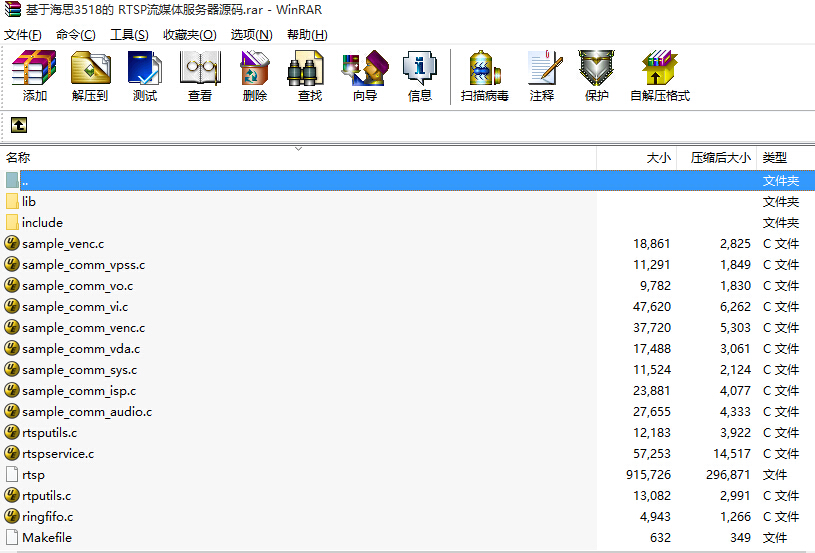Viewport: 815px width, 553px height.
Task: Open the Comment (注释) toolbar icon
Action: 544,68
